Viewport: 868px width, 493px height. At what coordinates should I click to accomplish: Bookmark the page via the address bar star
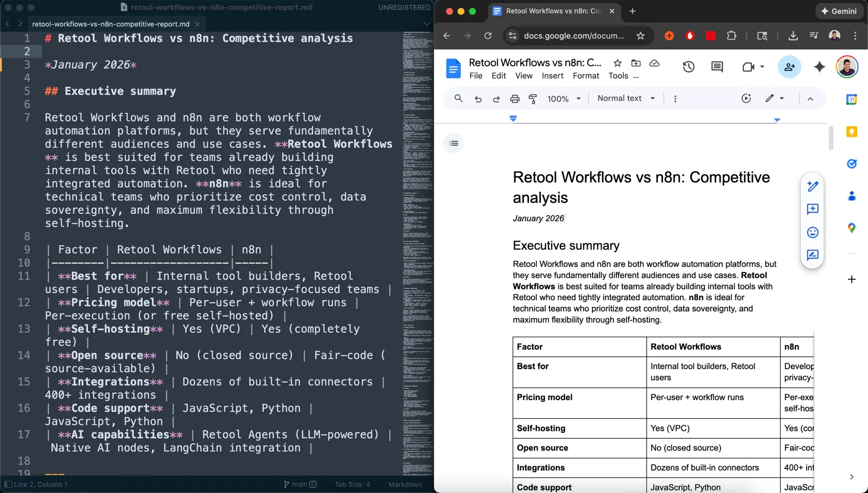641,36
